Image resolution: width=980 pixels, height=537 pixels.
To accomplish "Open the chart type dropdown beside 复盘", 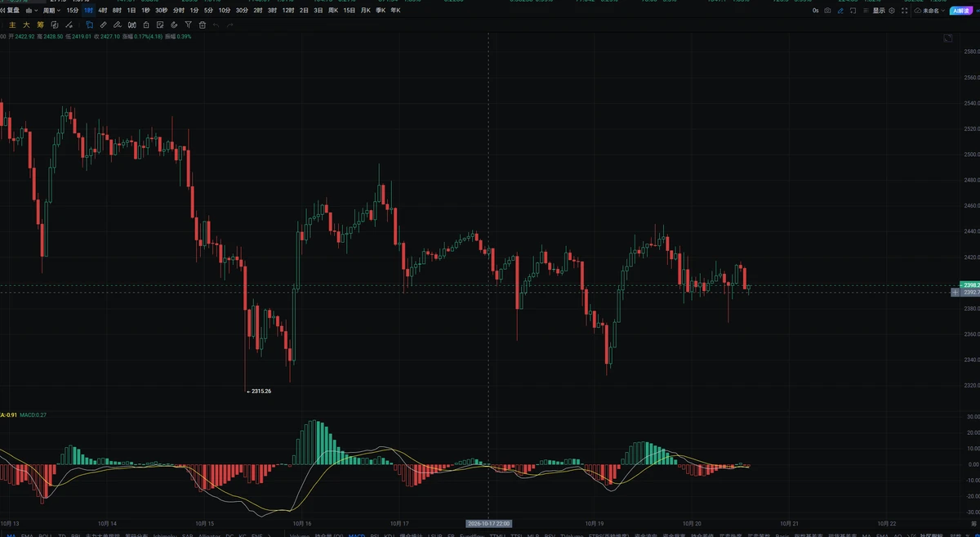I will 32,11.
